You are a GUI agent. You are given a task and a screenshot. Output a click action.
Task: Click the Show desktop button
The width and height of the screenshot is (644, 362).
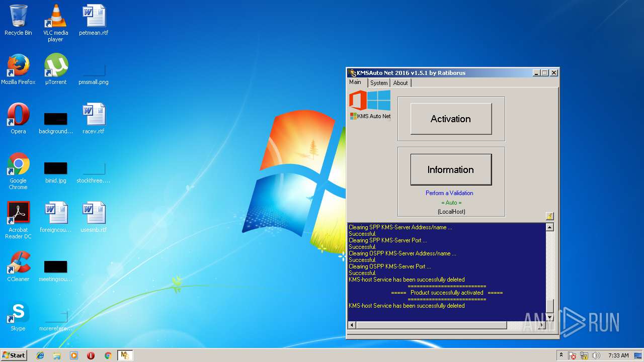(639, 355)
